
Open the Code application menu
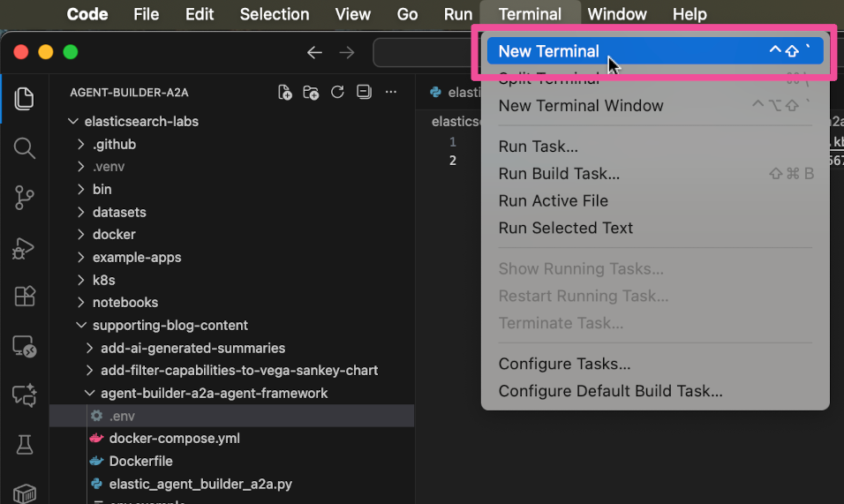tap(87, 14)
